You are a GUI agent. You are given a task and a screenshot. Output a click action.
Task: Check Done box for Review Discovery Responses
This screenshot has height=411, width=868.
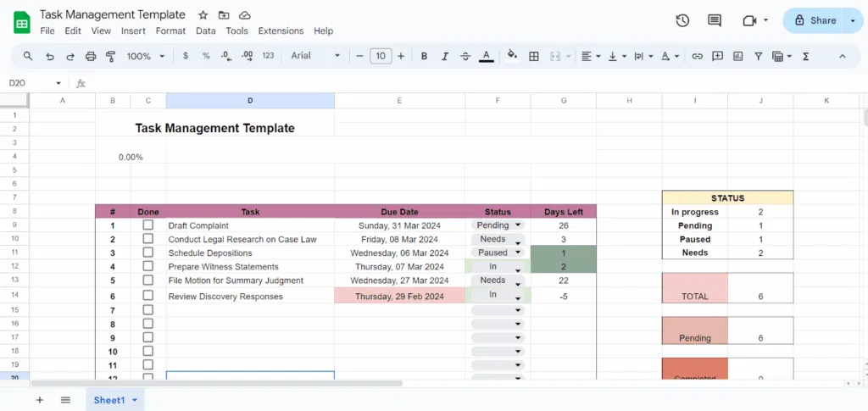[147, 296]
